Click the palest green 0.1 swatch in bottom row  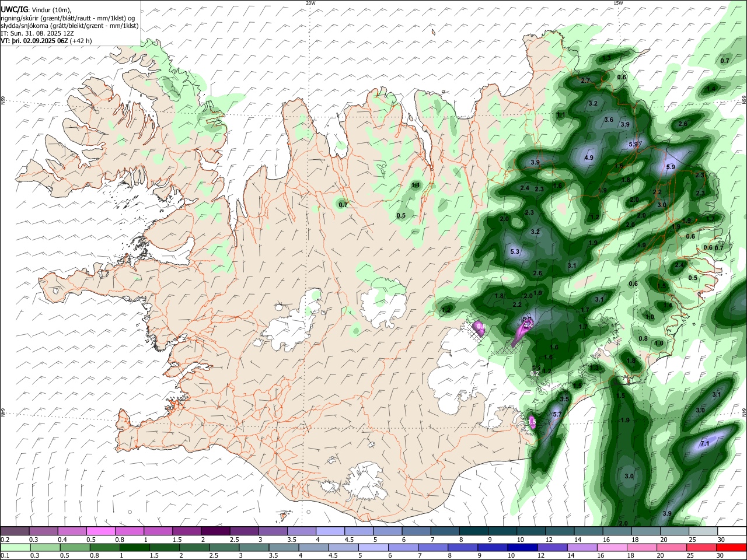pyautogui.click(x=15, y=547)
